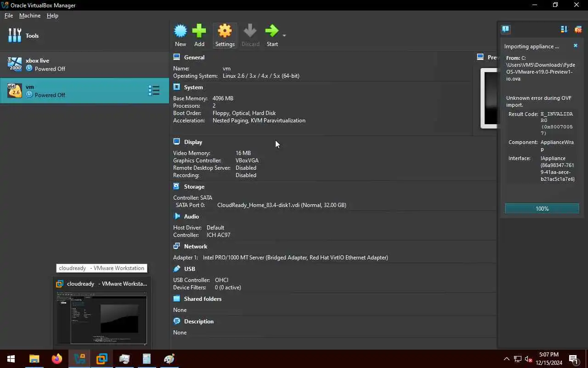Open the Machine menu
Screen dimensions: 588x368
pos(30,15)
